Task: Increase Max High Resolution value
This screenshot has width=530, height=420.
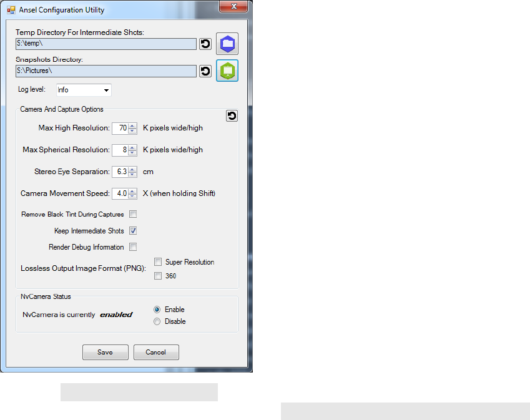Action: coord(132,126)
